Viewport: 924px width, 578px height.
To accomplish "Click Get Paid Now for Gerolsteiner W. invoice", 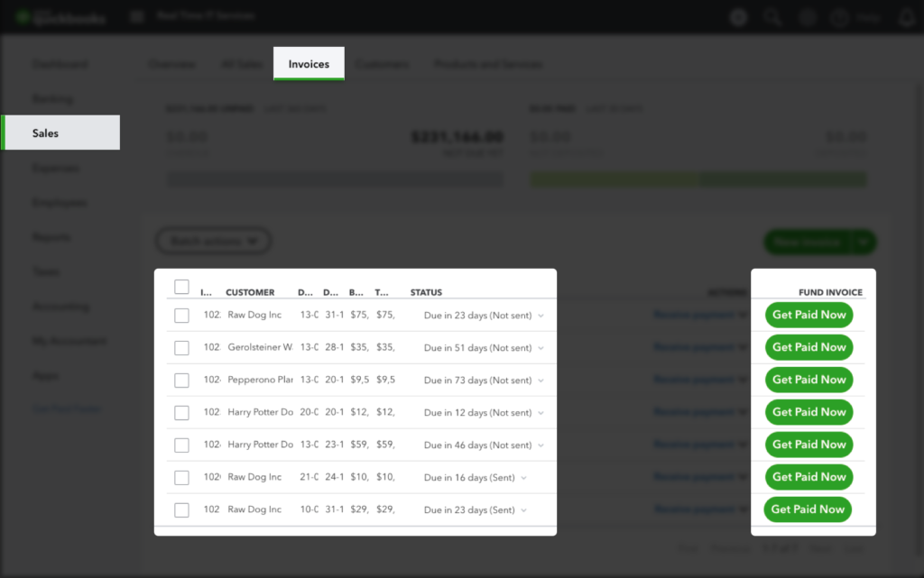I will (x=809, y=347).
